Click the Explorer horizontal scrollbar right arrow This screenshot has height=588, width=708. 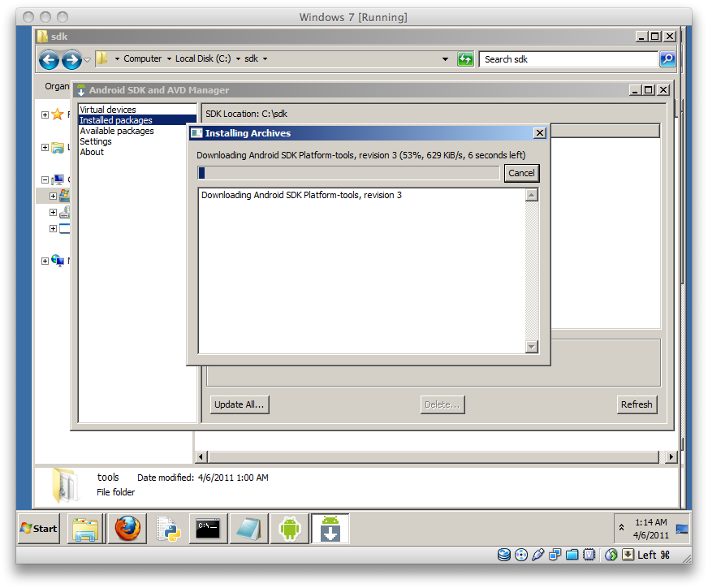point(671,456)
